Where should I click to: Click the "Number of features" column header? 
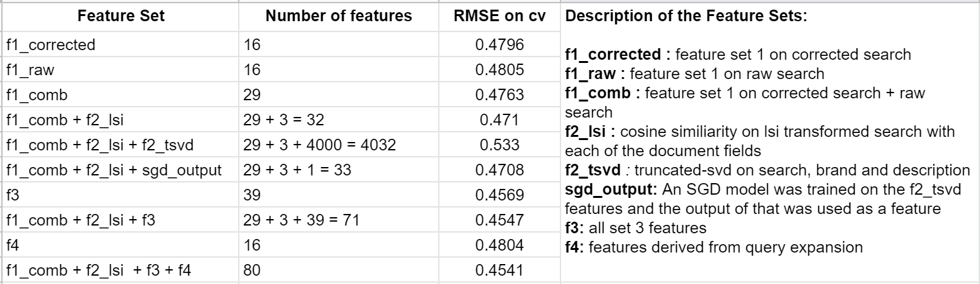(338, 16)
